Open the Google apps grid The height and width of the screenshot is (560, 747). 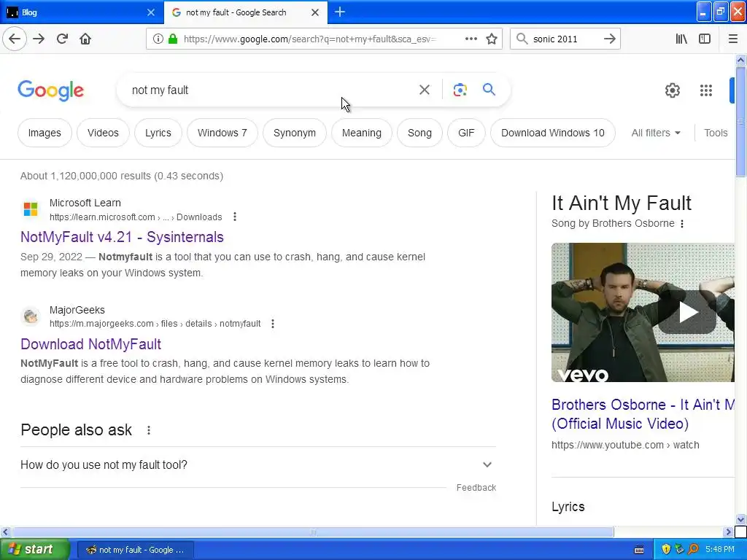706,90
